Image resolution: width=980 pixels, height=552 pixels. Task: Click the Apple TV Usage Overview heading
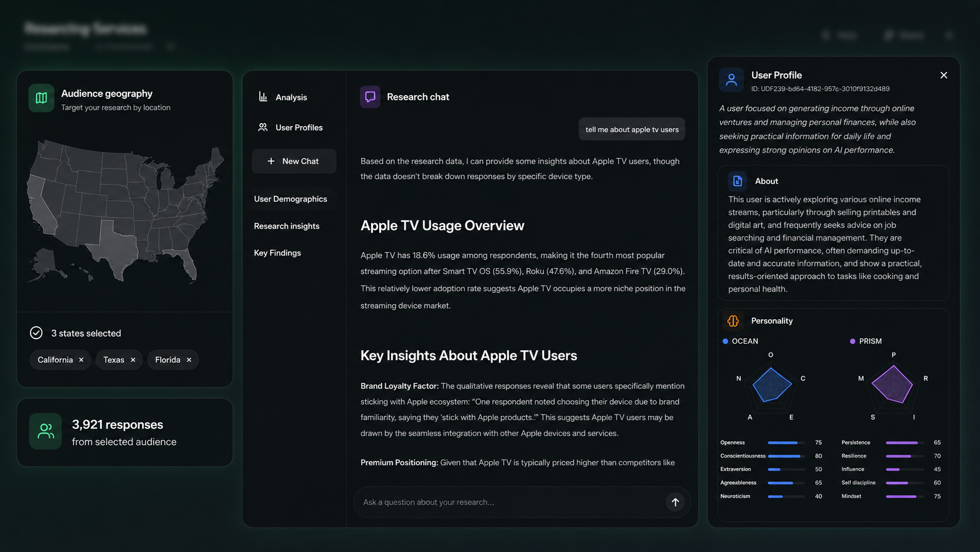443,226
